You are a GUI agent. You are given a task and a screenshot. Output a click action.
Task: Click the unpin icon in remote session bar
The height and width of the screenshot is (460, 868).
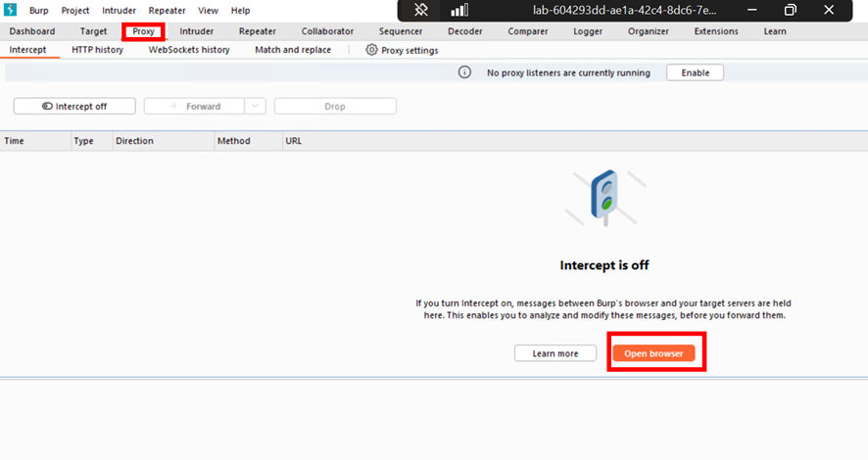click(x=420, y=10)
